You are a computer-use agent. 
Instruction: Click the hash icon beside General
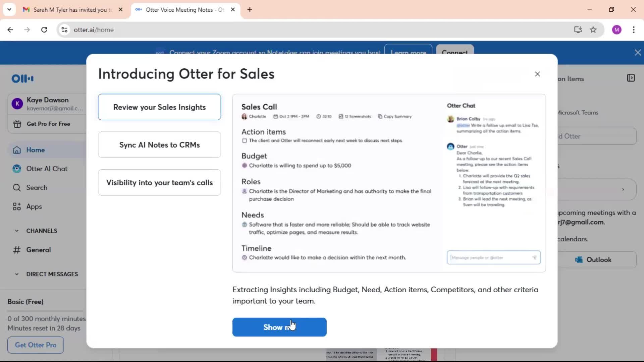17,250
